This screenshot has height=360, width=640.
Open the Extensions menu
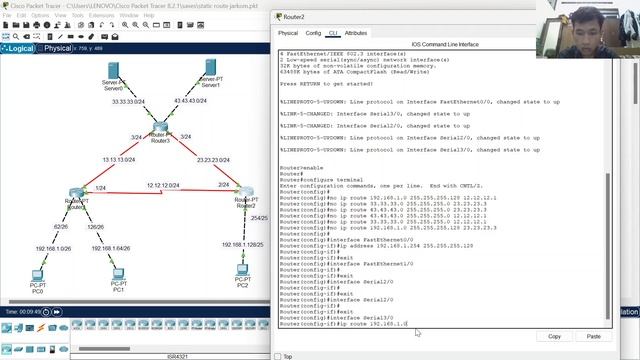tap(102, 16)
